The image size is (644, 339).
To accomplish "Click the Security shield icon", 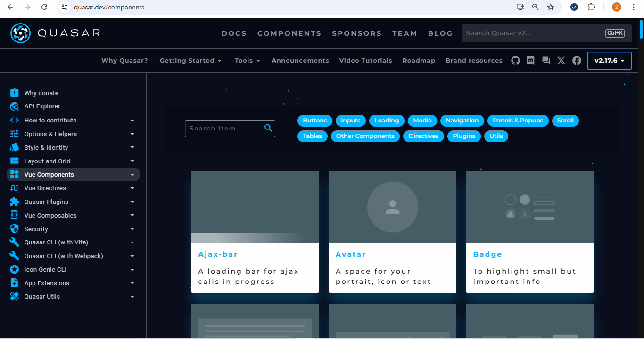I will click(x=15, y=229).
